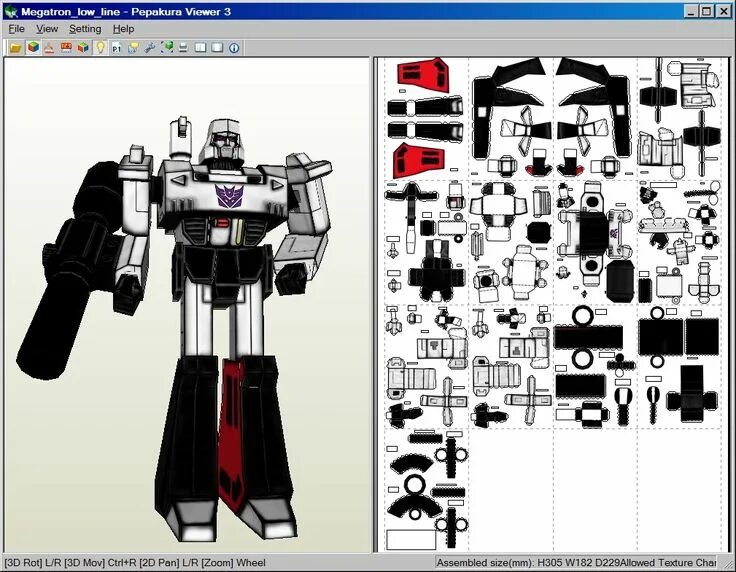Screen dimensions: 736x572
Task: Click the blue information icon
Action: (234, 47)
